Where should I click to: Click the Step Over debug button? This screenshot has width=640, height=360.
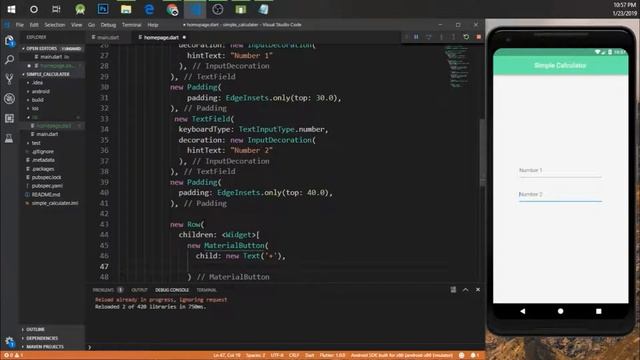click(429, 37)
